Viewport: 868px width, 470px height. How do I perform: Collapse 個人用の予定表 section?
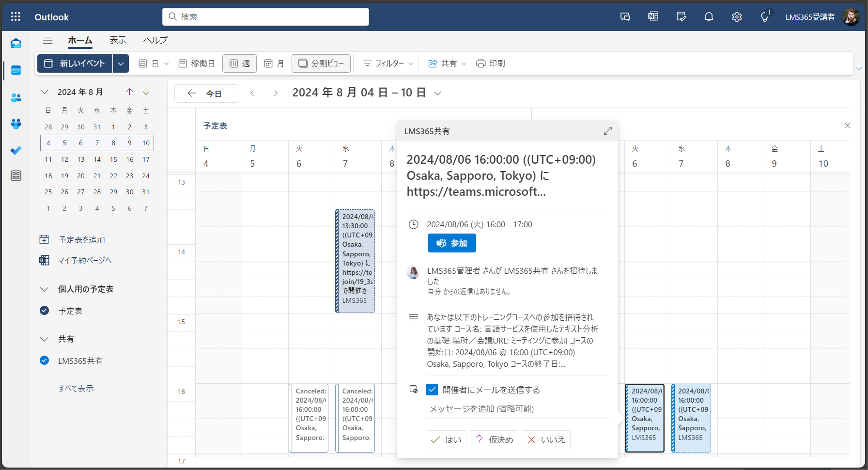tap(44, 289)
